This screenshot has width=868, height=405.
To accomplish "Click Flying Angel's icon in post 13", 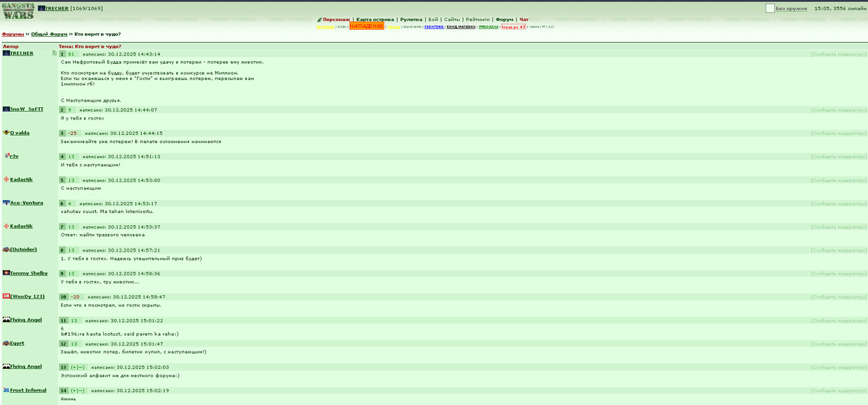I will tap(6, 366).
